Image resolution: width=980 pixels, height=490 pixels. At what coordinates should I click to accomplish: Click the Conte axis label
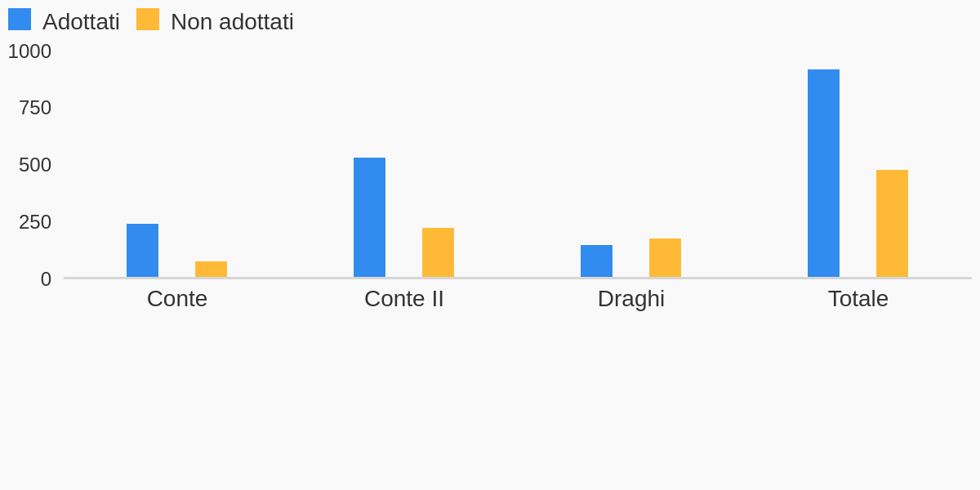point(177,299)
